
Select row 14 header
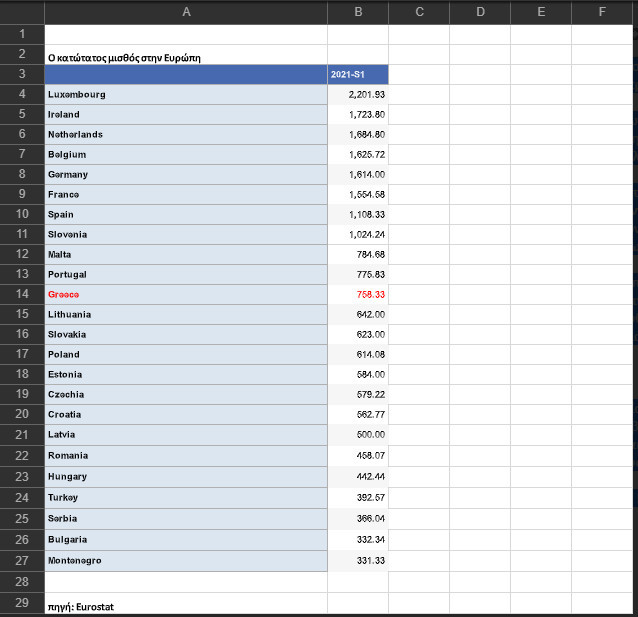coord(22,294)
